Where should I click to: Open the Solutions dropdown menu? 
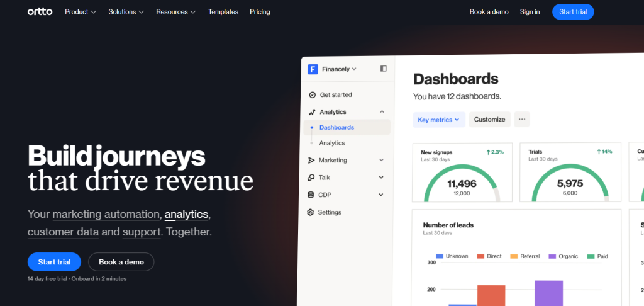tap(126, 12)
